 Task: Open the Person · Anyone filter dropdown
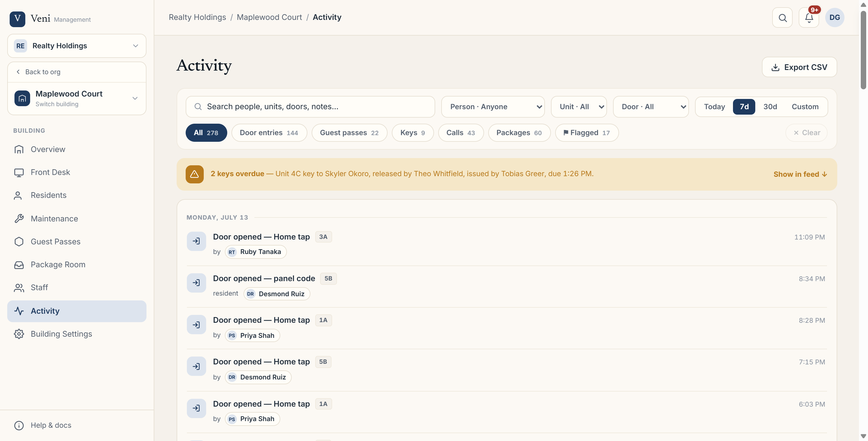point(493,106)
